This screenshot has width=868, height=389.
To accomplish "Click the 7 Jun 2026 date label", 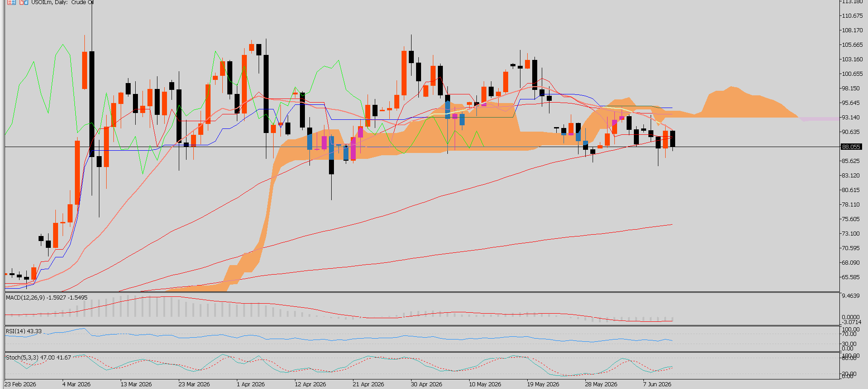I will (657, 384).
